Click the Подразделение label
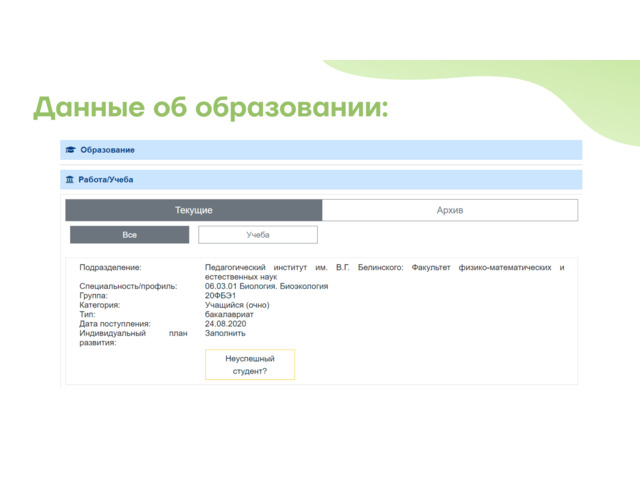Screen dimensions: 640x480 coord(110,267)
